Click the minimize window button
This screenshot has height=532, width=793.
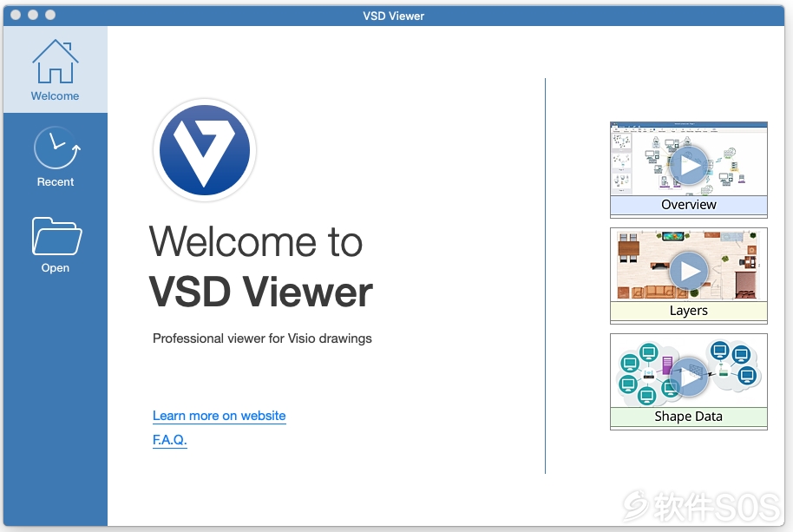pyautogui.click(x=33, y=15)
